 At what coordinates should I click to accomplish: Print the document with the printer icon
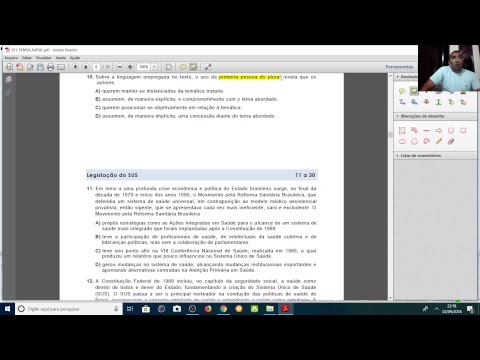click(51, 67)
